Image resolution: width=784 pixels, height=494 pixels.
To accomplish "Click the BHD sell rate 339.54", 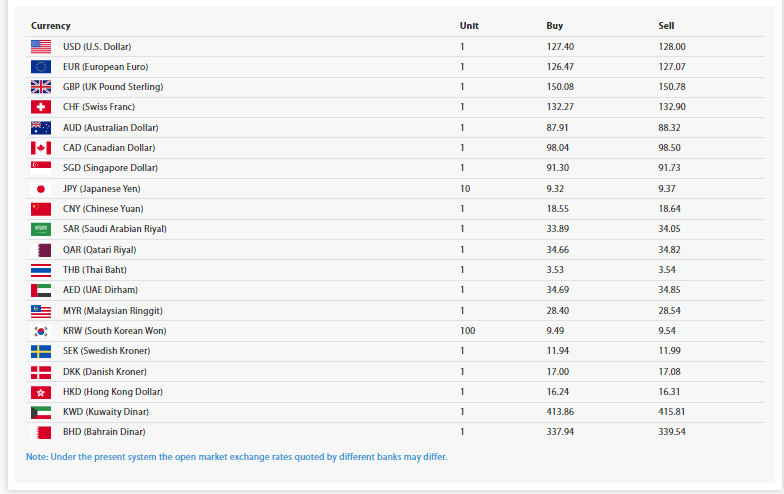I will coord(672,432).
